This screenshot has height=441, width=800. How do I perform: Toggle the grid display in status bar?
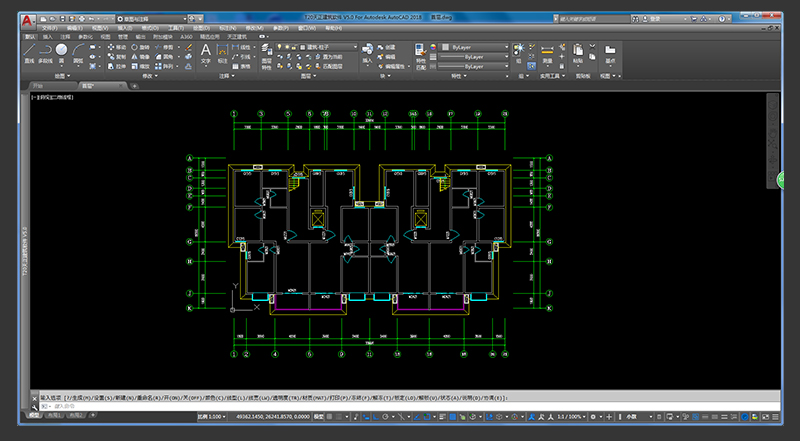[x=330, y=416]
